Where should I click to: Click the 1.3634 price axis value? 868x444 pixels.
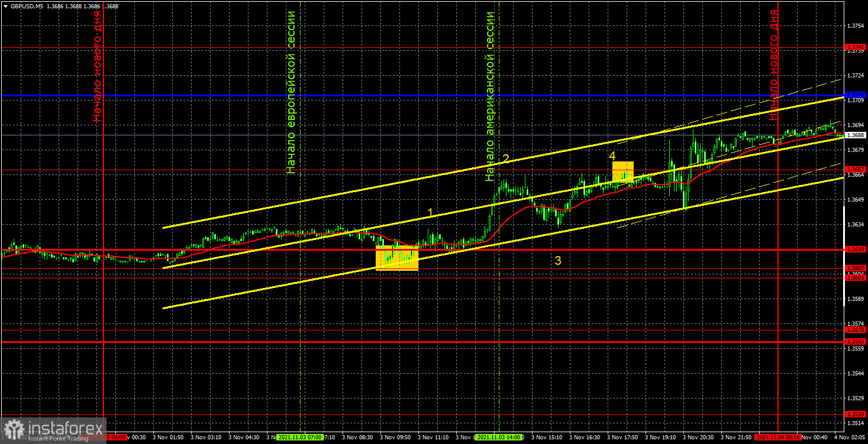click(854, 225)
